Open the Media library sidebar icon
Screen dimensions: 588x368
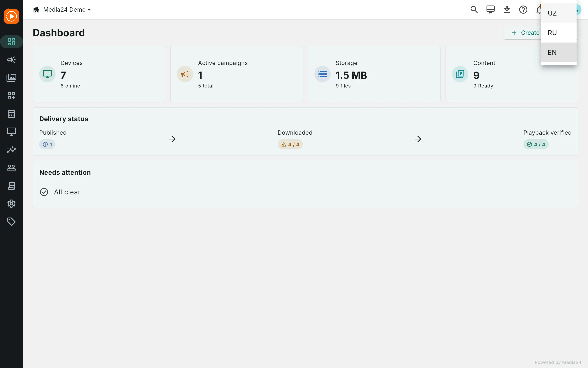(11, 78)
